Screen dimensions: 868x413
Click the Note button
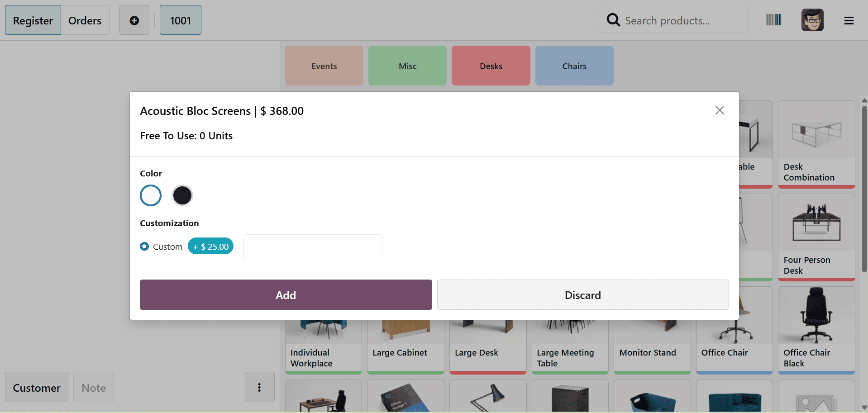(94, 387)
